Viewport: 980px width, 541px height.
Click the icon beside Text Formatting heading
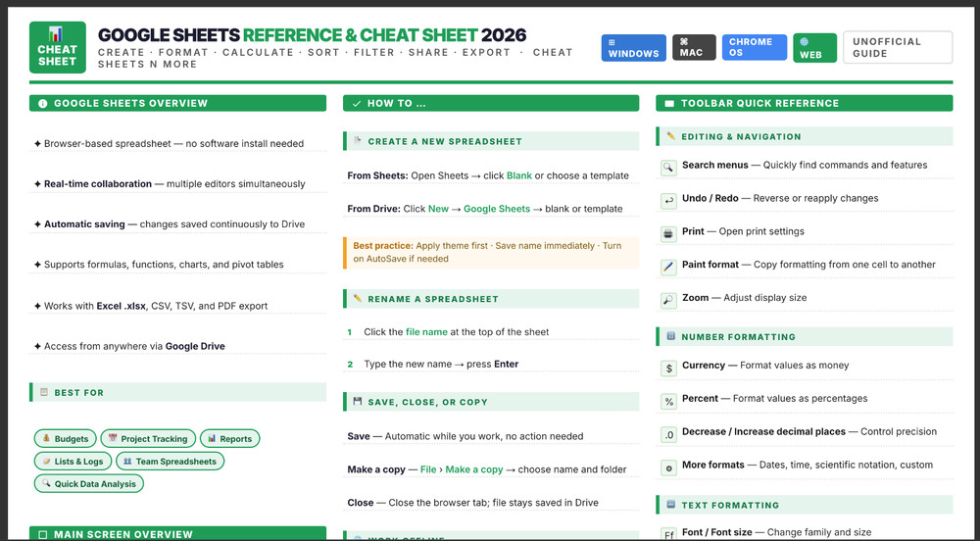(670, 504)
